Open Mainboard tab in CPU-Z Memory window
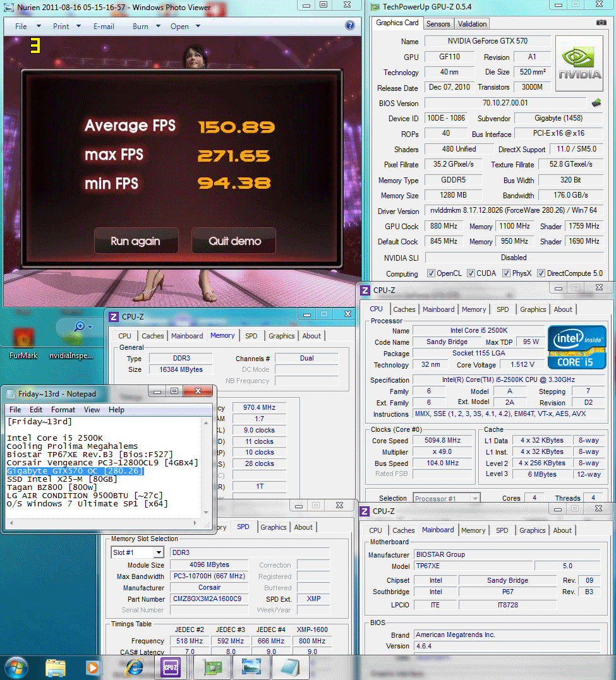 click(x=187, y=336)
